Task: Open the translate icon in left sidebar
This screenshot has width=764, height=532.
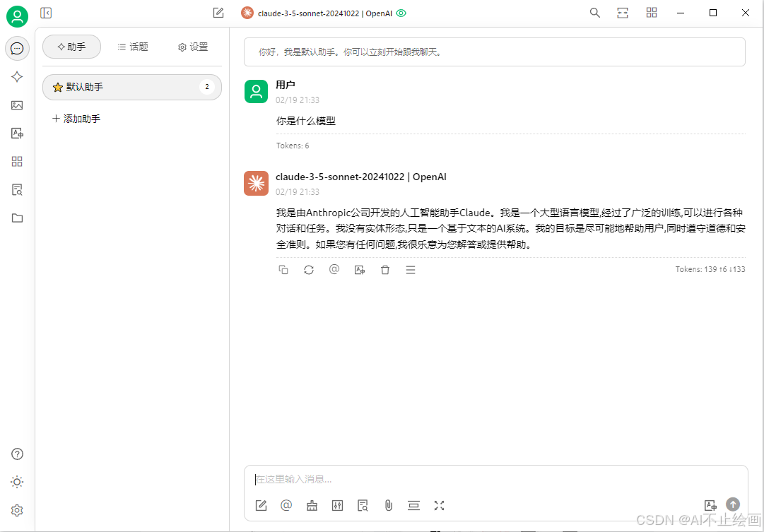Action: (x=17, y=133)
